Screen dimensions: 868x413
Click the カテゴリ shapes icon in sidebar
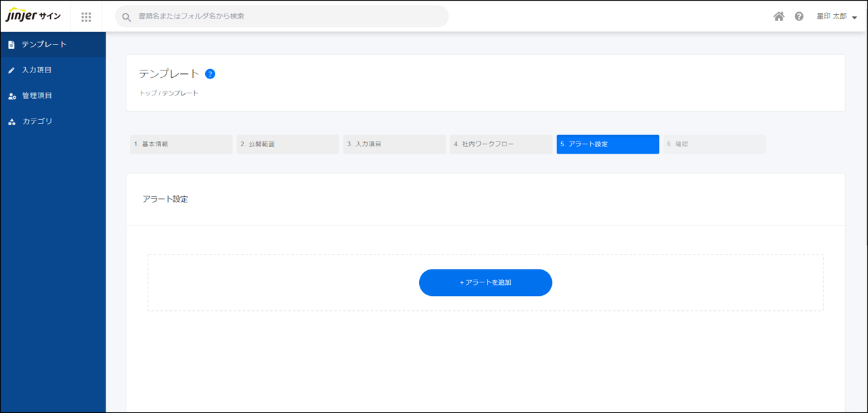(12, 122)
